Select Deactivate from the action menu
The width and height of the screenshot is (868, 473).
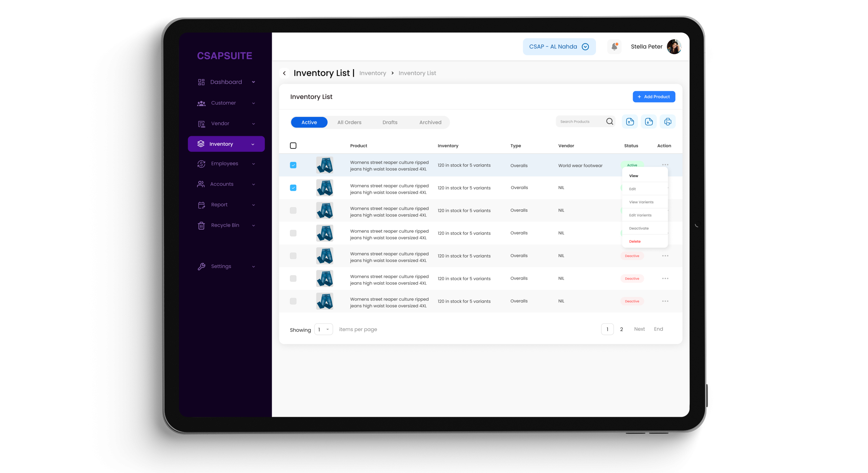coord(639,228)
